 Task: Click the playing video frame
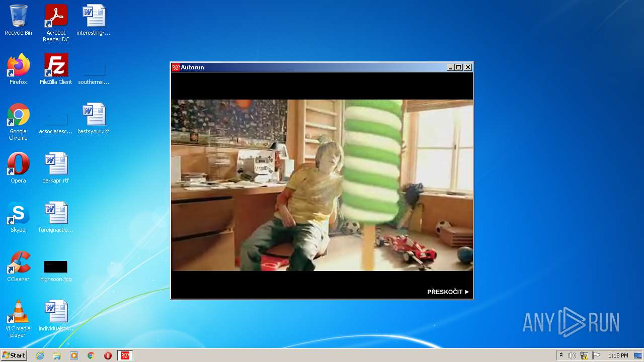tap(322, 185)
